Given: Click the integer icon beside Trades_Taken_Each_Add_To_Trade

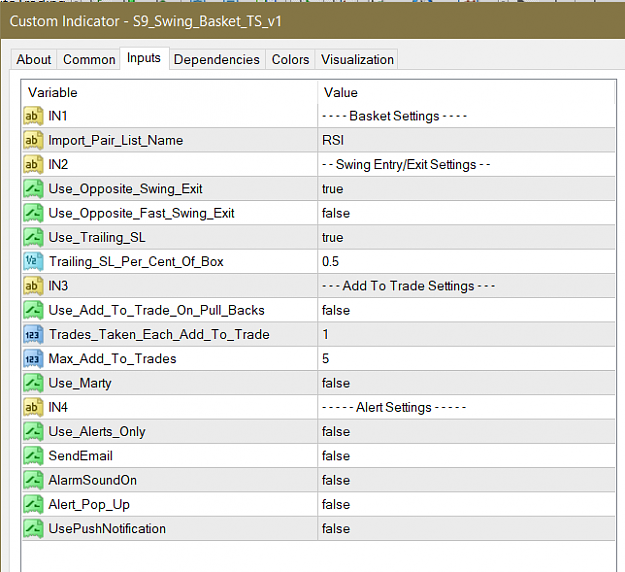Looking at the screenshot, I should tap(33, 334).
